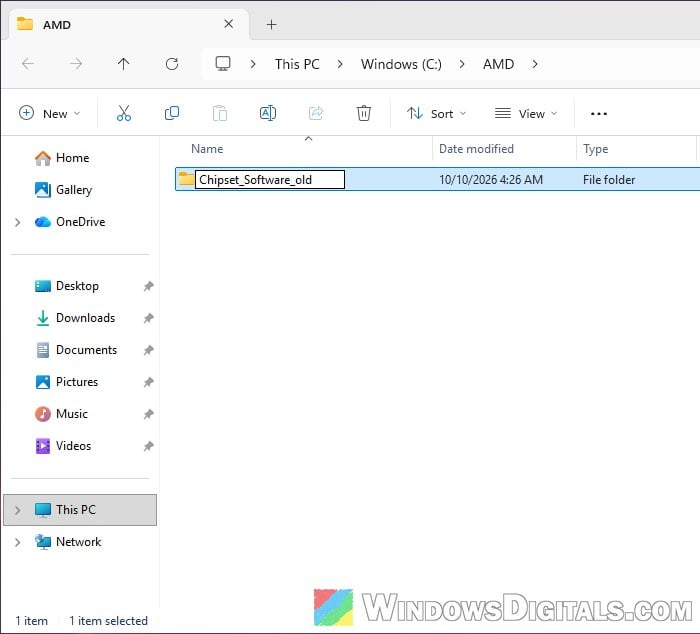The height and width of the screenshot is (634, 700).
Task: Go up one folder level
Action: [x=124, y=64]
